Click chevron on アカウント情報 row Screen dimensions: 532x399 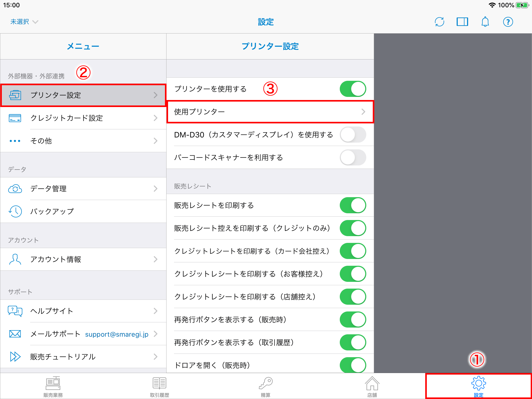tap(155, 259)
